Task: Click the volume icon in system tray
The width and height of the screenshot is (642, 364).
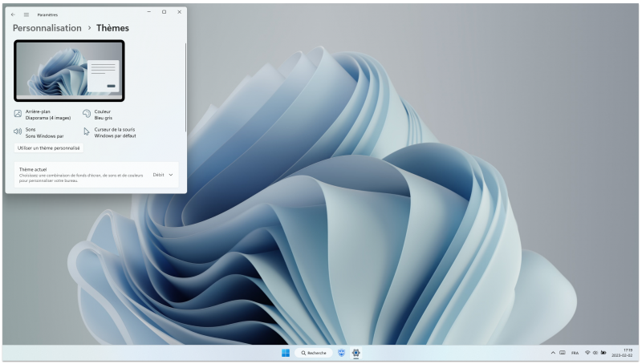Action: pos(595,353)
